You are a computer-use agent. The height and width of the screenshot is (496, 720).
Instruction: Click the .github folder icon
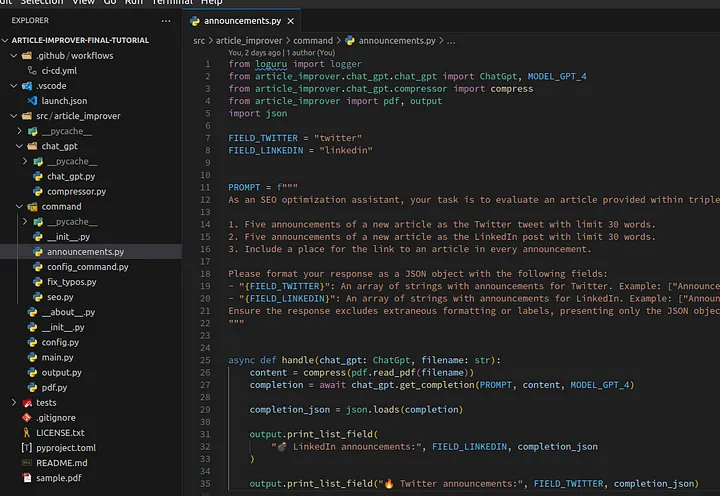tap(27, 56)
